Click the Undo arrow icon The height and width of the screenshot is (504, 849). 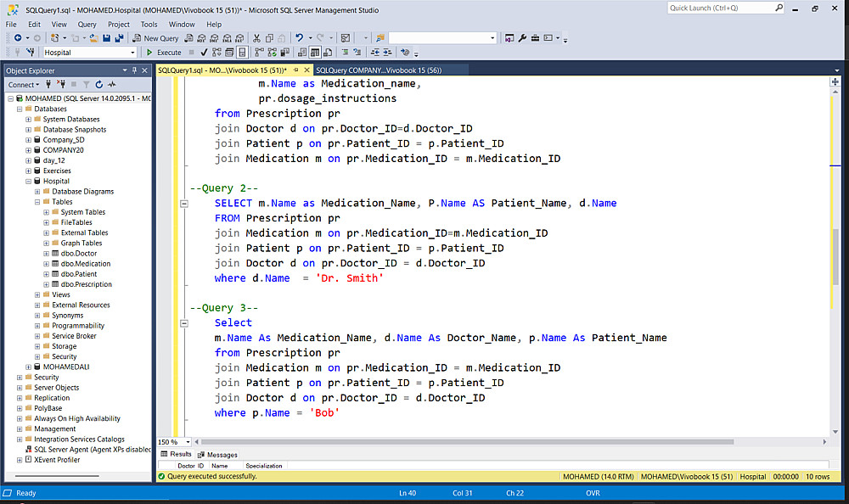pos(299,38)
